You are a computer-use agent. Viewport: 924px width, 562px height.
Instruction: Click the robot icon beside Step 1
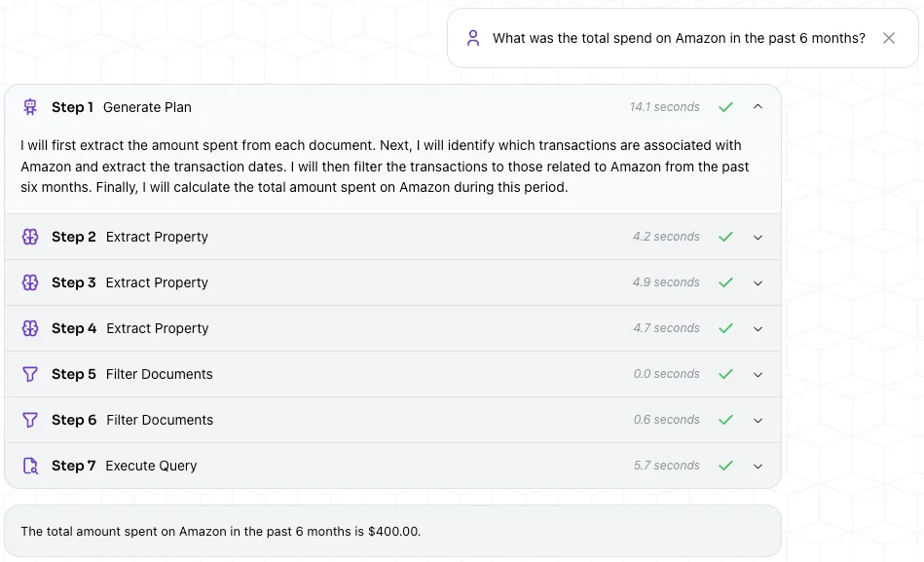click(30, 107)
